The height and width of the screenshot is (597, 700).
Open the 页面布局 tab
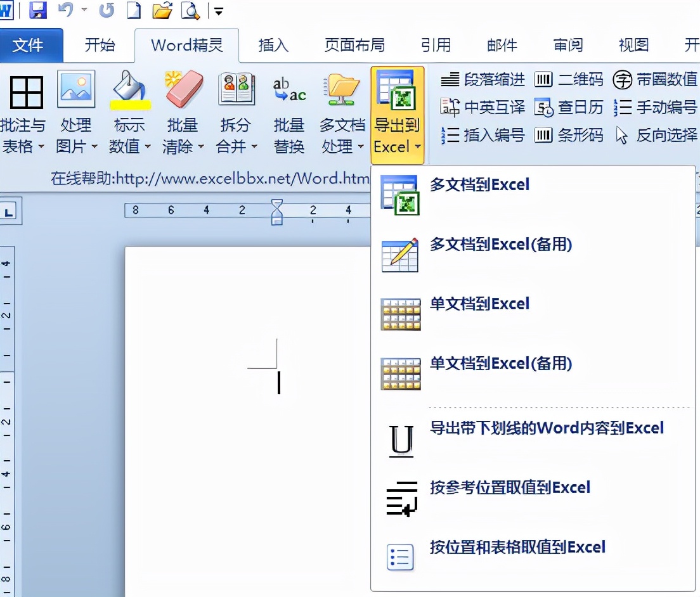coord(354,45)
